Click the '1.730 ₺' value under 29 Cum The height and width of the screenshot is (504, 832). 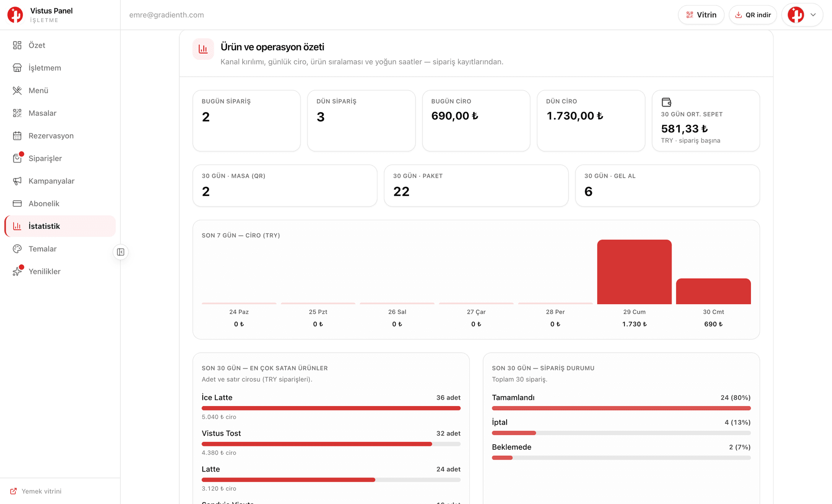point(634,324)
